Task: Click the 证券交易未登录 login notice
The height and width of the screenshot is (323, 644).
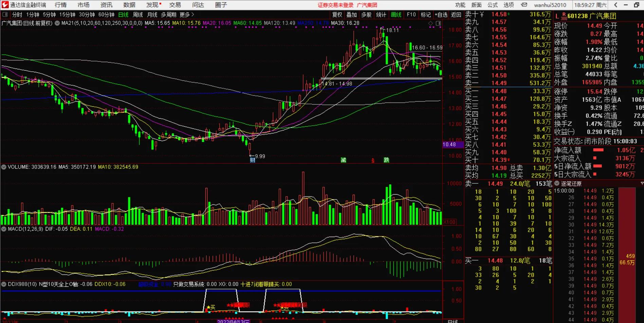Action: click(335, 5)
